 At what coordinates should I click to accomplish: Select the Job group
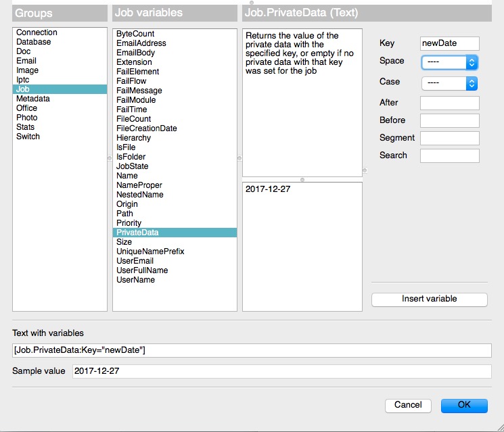point(60,89)
